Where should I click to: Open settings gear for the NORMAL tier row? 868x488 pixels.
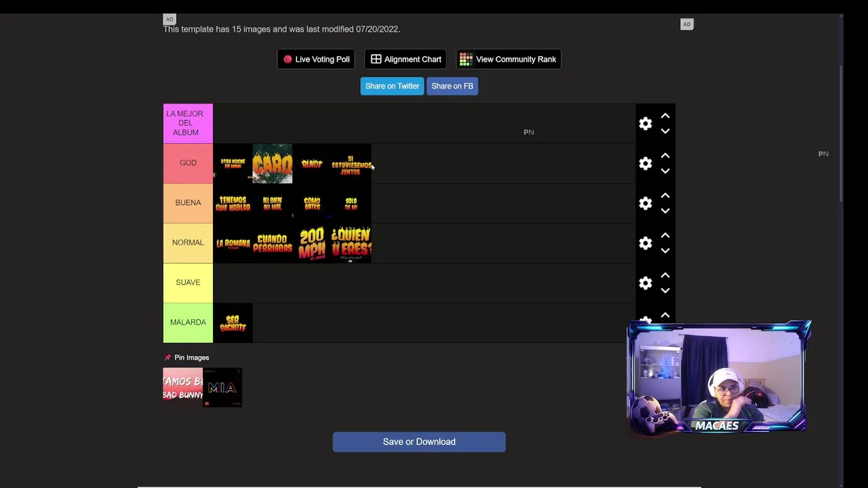pyautogui.click(x=646, y=243)
